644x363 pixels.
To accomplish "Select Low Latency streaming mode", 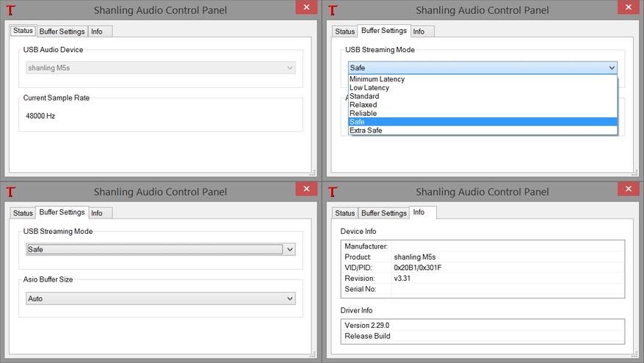I will (x=369, y=88).
